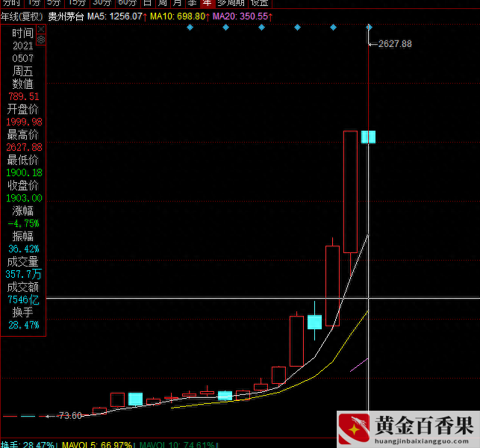Click the 涨幅 value -4.75%
This screenshot has width=480, height=448.
(x=24, y=223)
